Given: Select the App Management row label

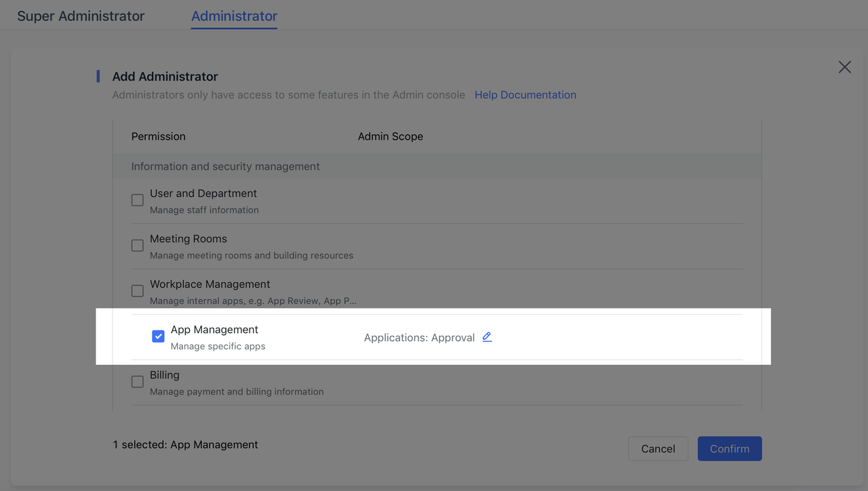Looking at the screenshot, I should pos(214,329).
